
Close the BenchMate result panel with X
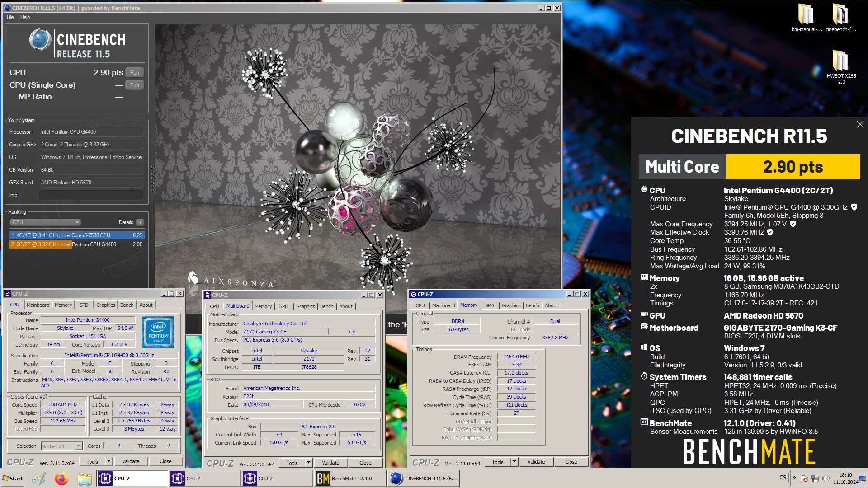point(860,124)
